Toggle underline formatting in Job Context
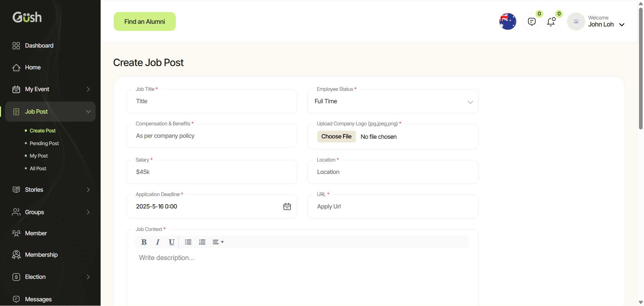Viewport: 644px width, 306px height. [172, 242]
